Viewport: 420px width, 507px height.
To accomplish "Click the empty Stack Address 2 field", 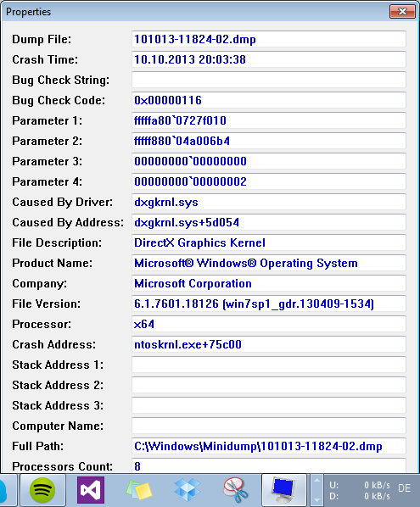I will 269,386.
